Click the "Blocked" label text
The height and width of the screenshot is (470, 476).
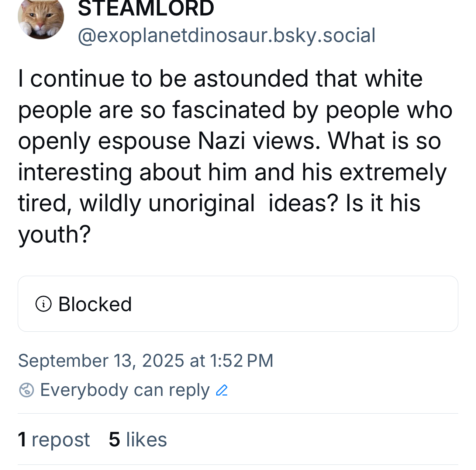(95, 304)
